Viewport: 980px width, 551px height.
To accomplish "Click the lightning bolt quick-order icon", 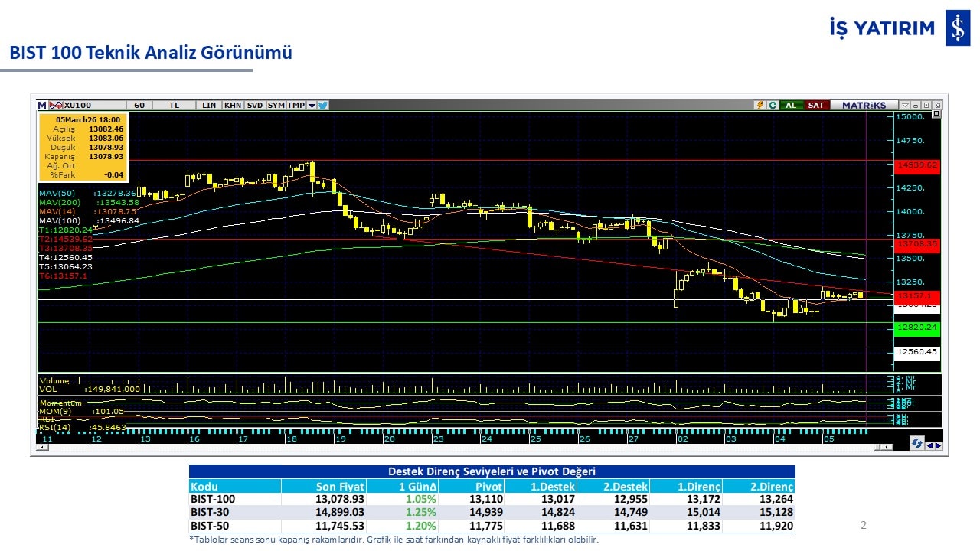I will (759, 105).
